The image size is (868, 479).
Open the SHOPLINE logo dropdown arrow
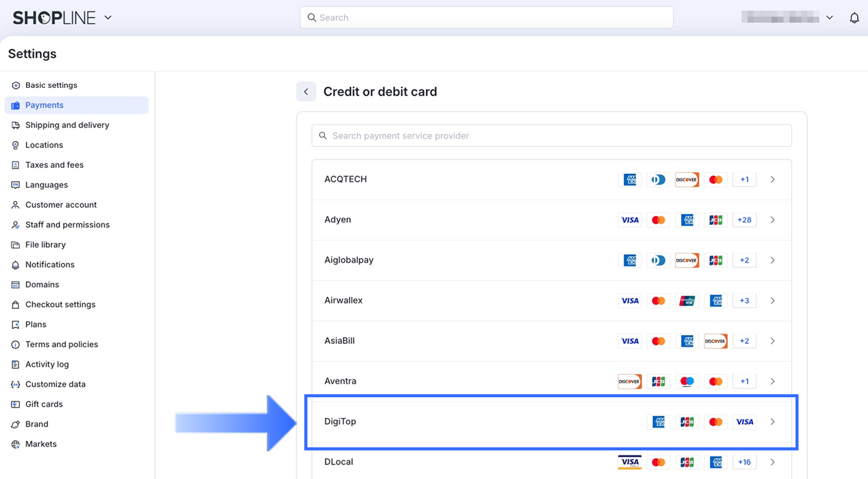tap(108, 17)
